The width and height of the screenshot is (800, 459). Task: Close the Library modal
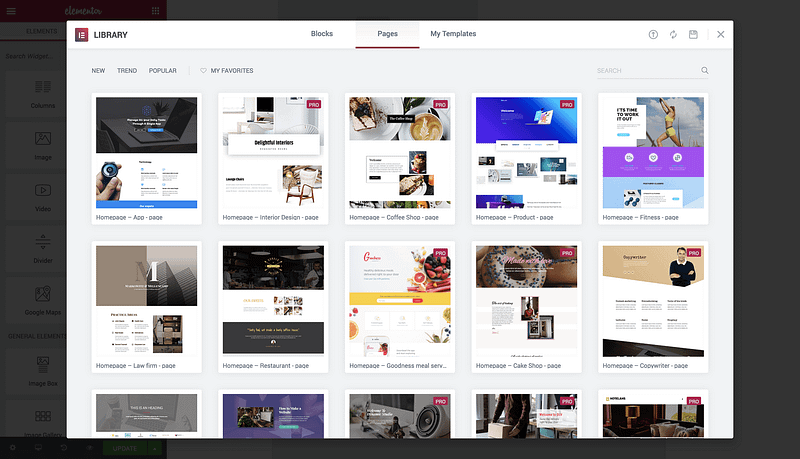720,34
